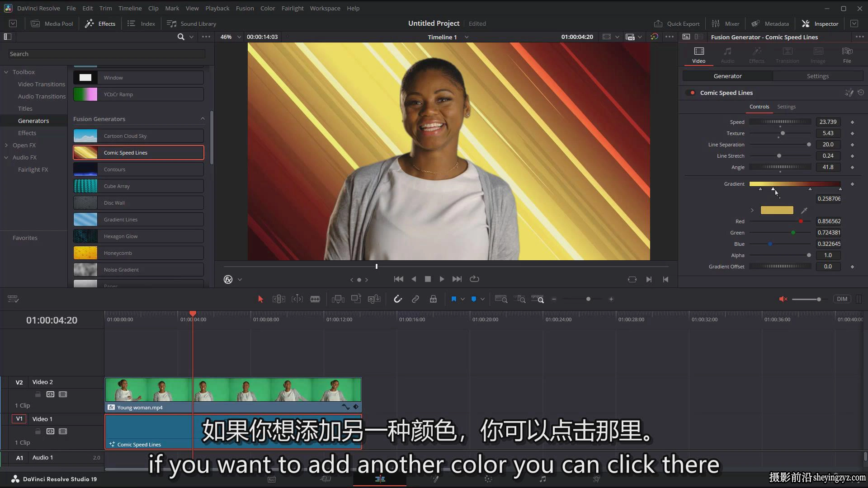Toggle Effects panel button
The width and height of the screenshot is (868, 488).
click(x=100, y=23)
